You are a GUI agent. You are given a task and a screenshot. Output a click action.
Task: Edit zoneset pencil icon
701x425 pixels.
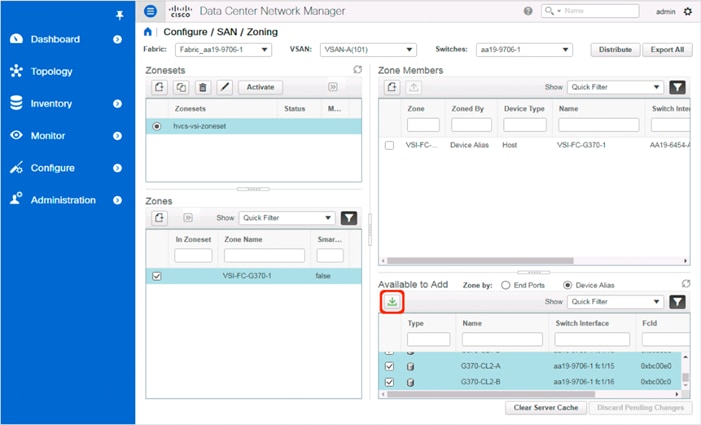click(224, 87)
